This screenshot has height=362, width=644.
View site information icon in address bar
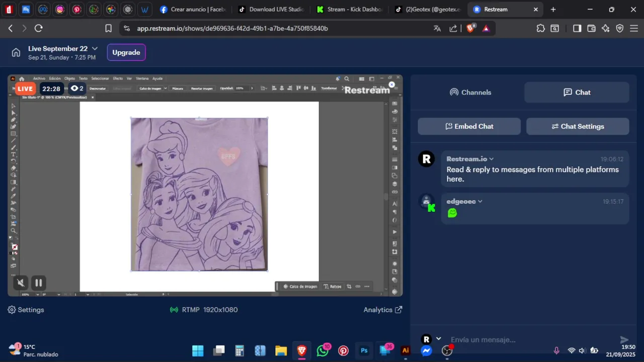(126, 29)
